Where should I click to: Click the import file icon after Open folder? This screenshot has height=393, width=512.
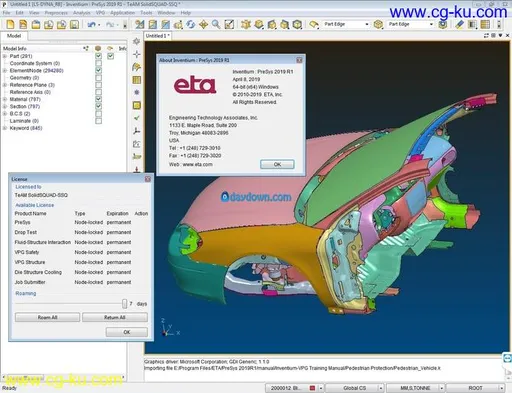tap(49, 24)
